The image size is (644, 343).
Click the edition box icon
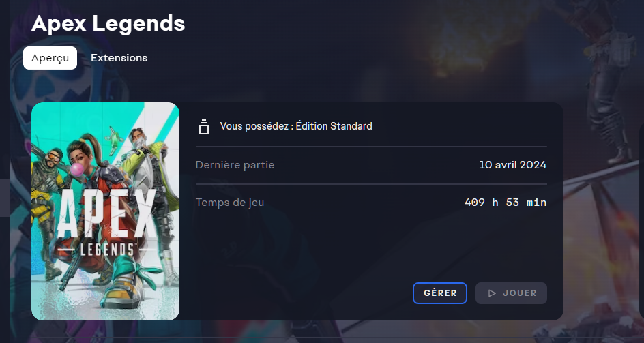pyautogui.click(x=204, y=127)
